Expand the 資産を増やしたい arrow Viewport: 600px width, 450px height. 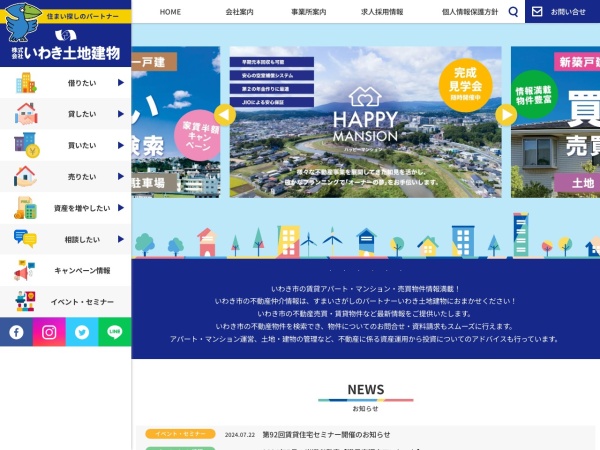(x=121, y=208)
